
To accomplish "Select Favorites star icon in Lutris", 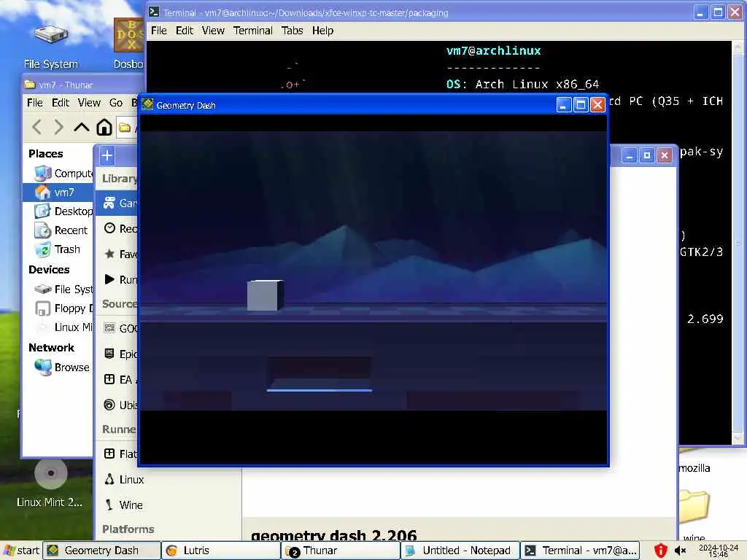I will [x=109, y=254].
